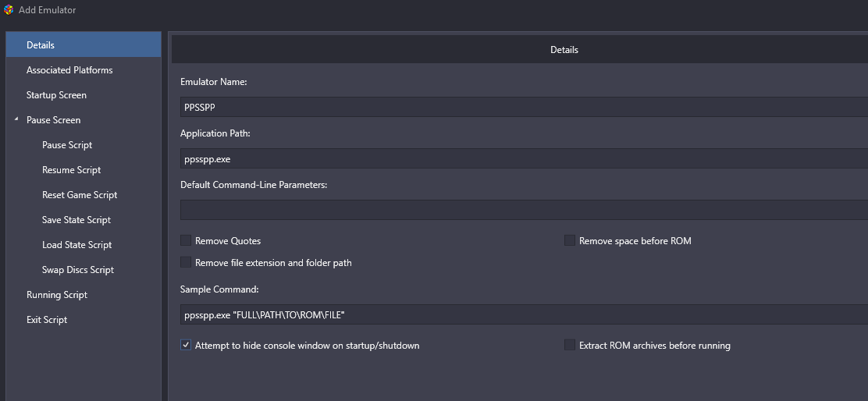Click the Emulator Name field containing PPSSPP
Screen dimensions: 868x401
pos(525,108)
